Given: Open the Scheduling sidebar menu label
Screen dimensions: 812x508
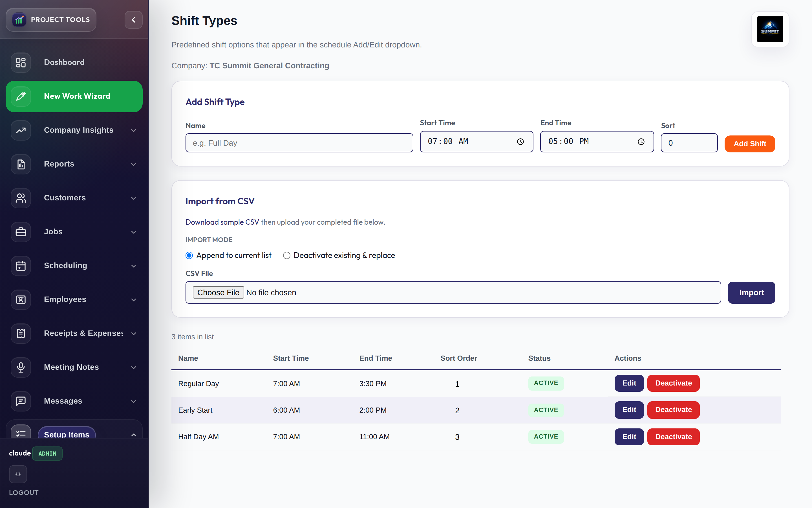Looking at the screenshot, I should (65, 265).
